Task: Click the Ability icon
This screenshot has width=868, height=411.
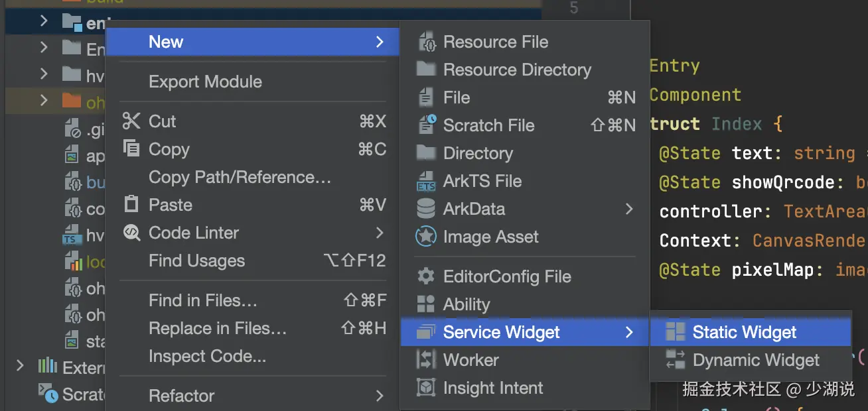Action: tap(425, 304)
